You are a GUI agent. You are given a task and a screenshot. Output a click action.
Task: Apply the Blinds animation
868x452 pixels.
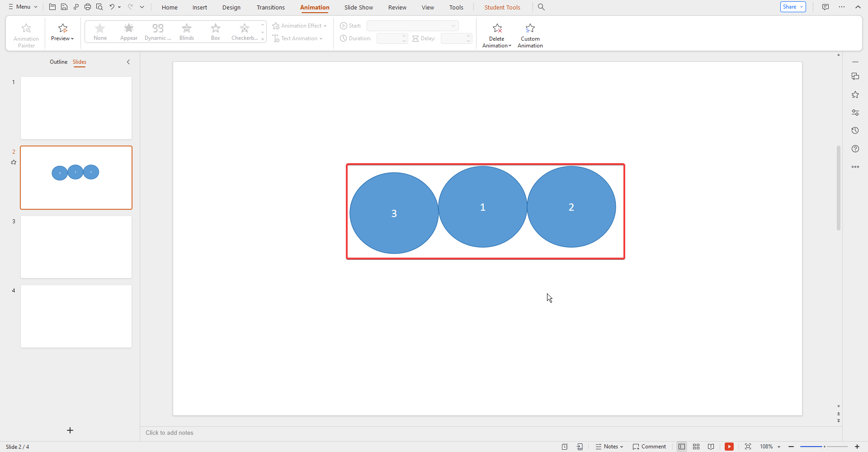(x=186, y=32)
